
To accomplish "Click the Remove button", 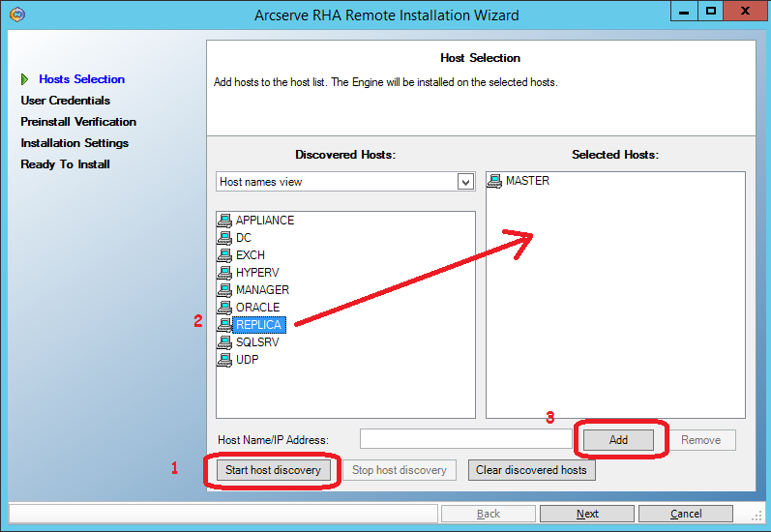I will [700, 439].
